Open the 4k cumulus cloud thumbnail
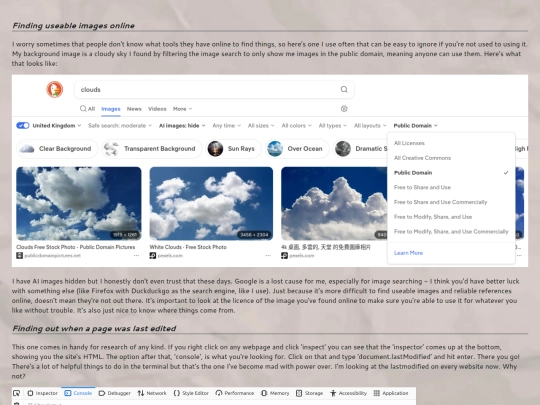The height and width of the screenshot is (405, 540). point(334,204)
